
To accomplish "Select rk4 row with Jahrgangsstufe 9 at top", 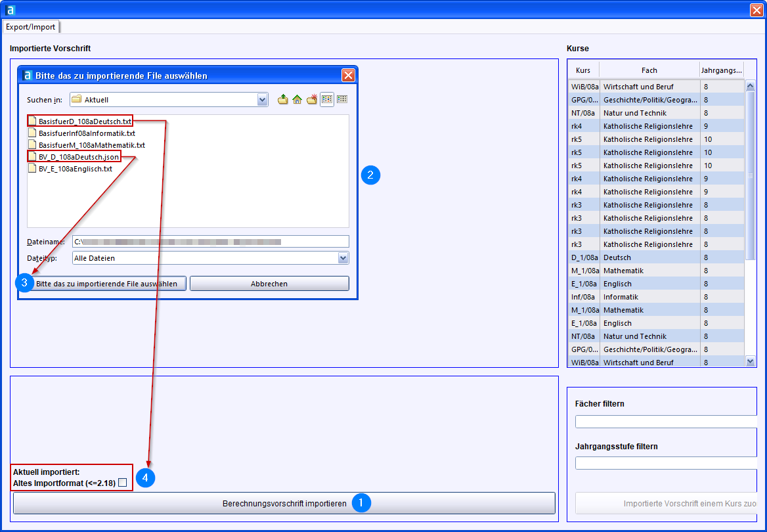I will [656, 126].
